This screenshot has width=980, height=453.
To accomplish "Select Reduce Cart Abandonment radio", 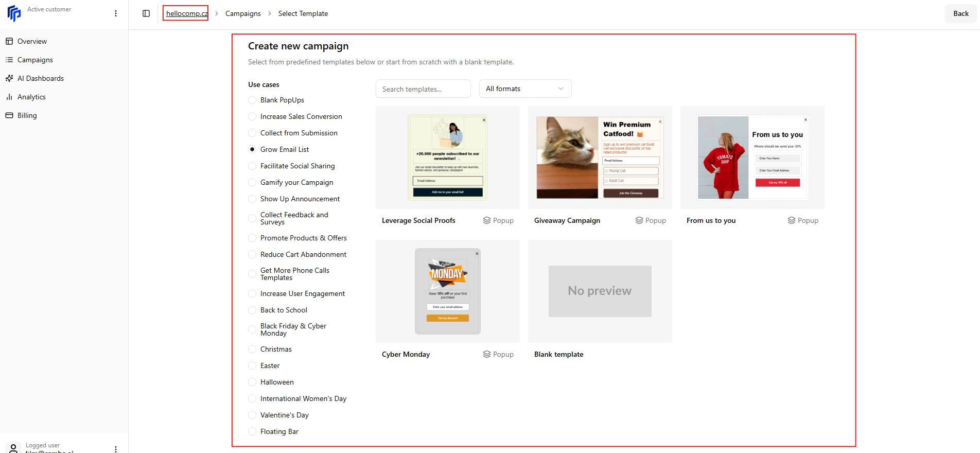I will (x=252, y=254).
